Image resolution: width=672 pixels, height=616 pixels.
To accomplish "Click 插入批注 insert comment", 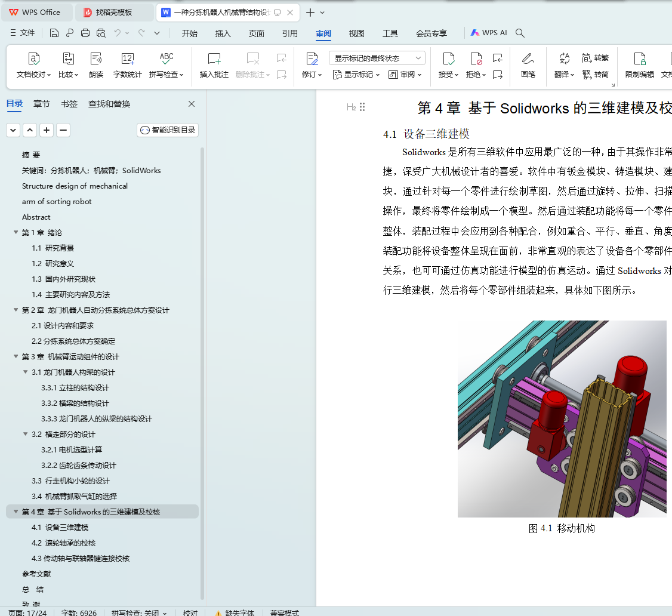I will tap(214, 65).
